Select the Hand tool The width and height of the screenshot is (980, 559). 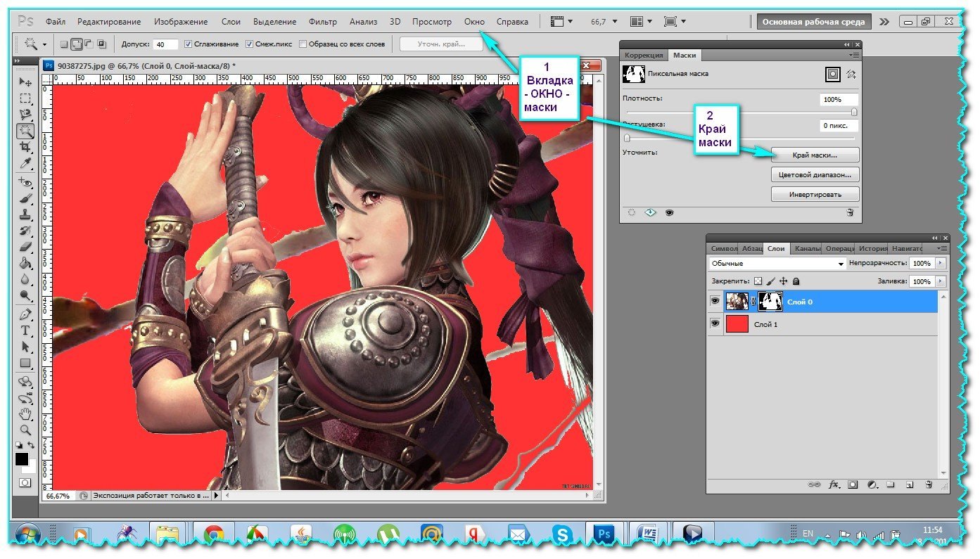tap(25, 413)
